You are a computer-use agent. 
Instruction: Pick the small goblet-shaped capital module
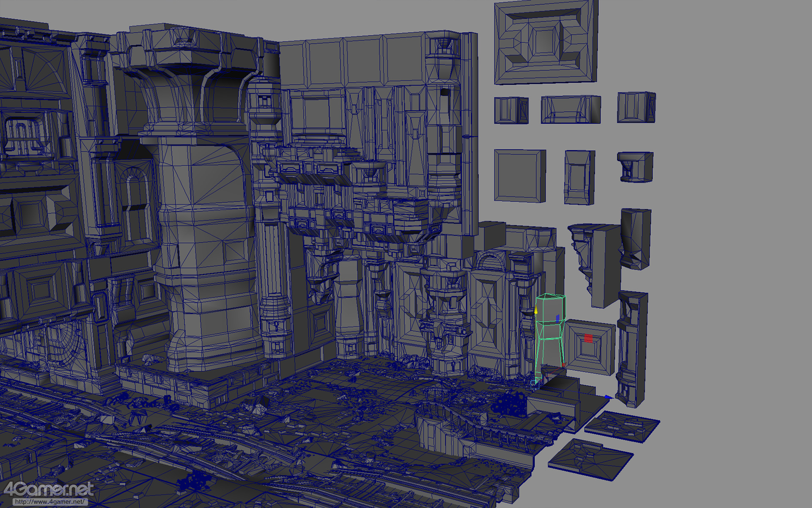pyautogui.click(x=634, y=167)
